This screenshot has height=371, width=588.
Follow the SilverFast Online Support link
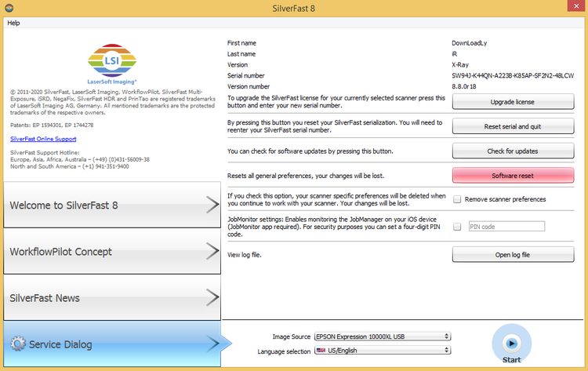(x=43, y=138)
